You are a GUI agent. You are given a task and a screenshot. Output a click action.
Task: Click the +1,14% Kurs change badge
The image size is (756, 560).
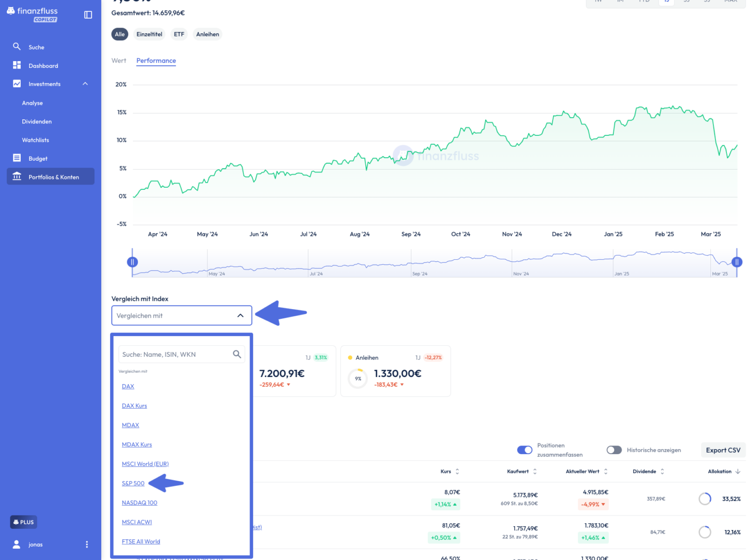(x=446, y=504)
